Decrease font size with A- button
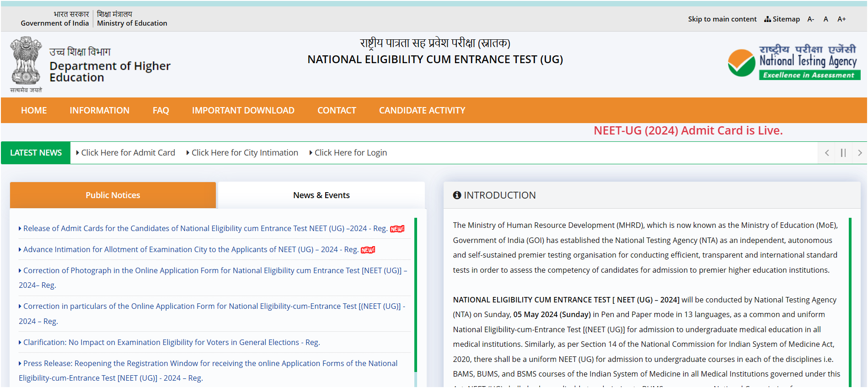This screenshot has height=388, width=868. (x=811, y=19)
